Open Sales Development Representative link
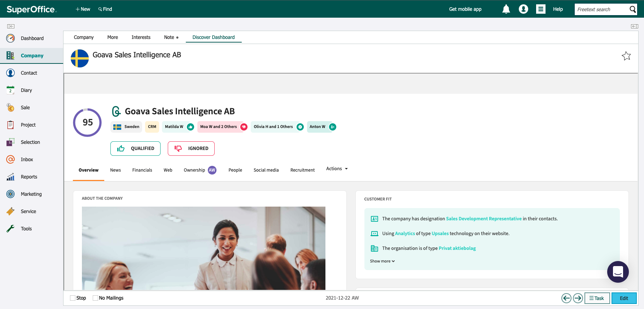Image resolution: width=644 pixels, height=309 pixels. click(484, 219)
